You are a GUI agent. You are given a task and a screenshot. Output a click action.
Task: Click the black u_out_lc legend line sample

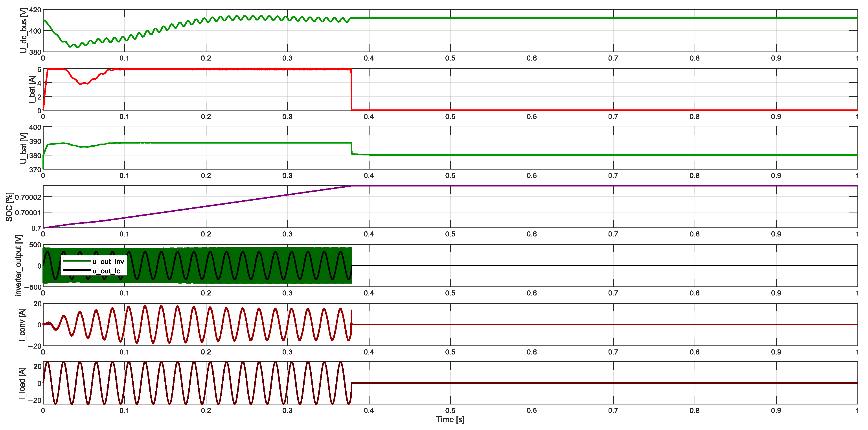pyautogui.click(x=77, y=271)
